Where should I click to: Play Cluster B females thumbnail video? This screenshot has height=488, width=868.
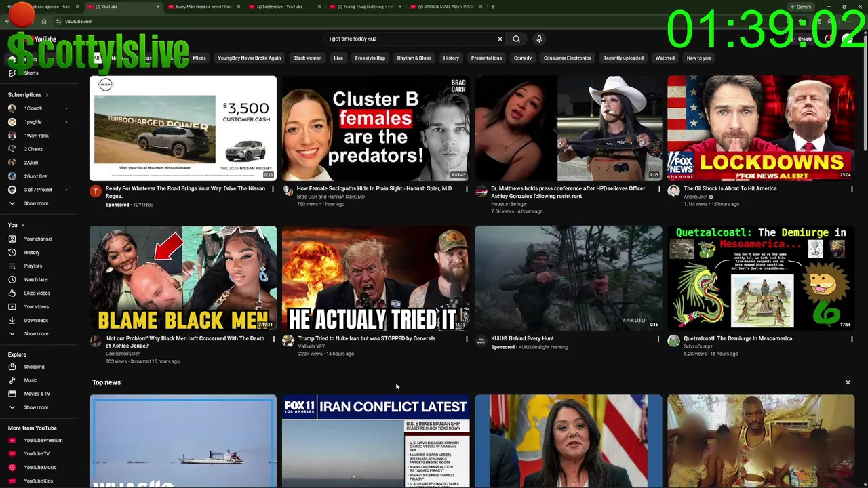pyautogui.click(x=376, y=128)
